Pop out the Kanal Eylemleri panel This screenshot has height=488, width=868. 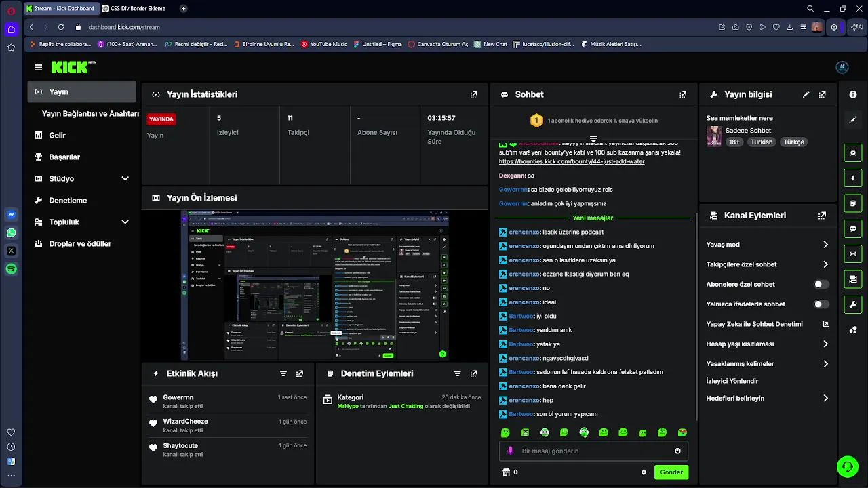click(822, 216)
